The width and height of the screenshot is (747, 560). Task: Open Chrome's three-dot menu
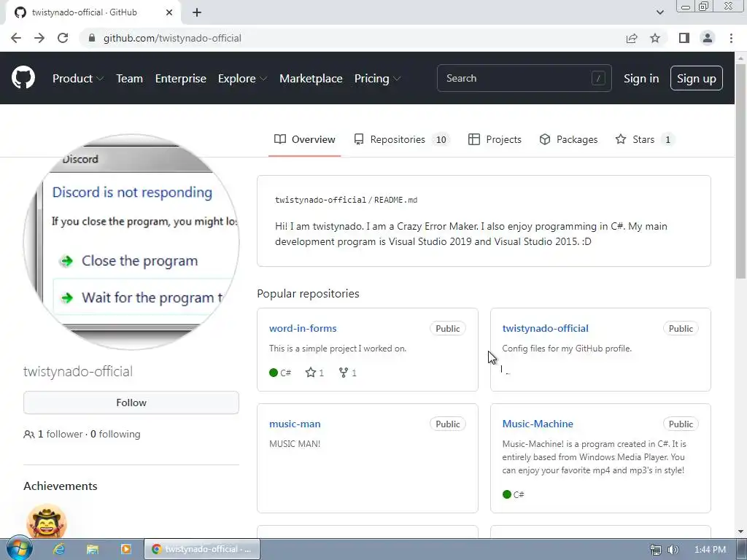(x=731, y=38)
